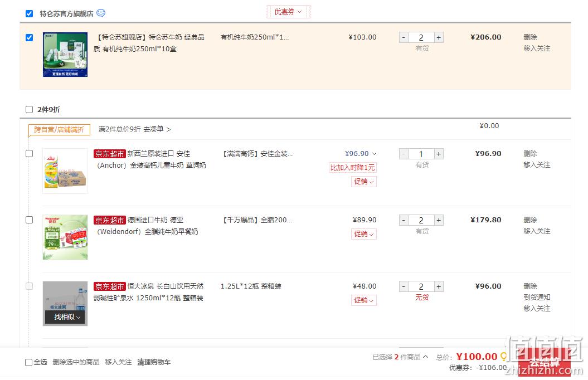Increase quantity of 特仑苏牛奶
Screen dimensions: 588x380
click(439, 37)
